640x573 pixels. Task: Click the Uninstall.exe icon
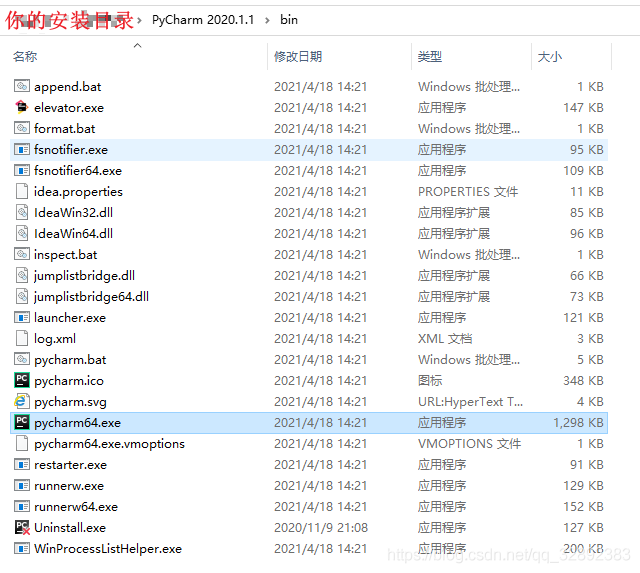point(22,527)
